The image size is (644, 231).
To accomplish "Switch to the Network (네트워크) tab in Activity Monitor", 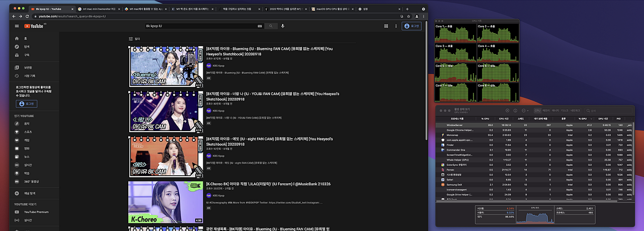I will click(575, 110).
